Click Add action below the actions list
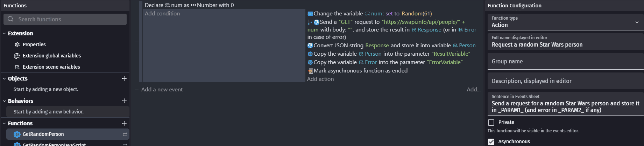 pyautogui.click(x=320, y=79)
